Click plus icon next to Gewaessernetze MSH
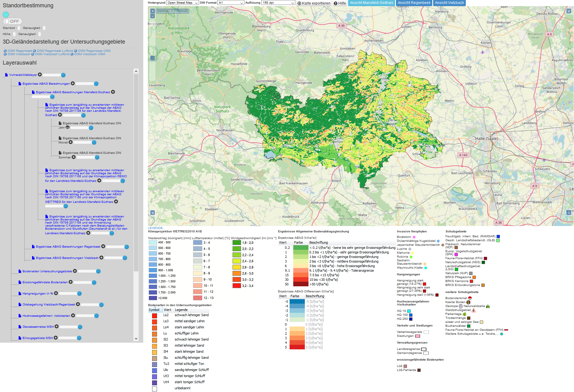The image size is (574, 392). (x=57, y=327)
